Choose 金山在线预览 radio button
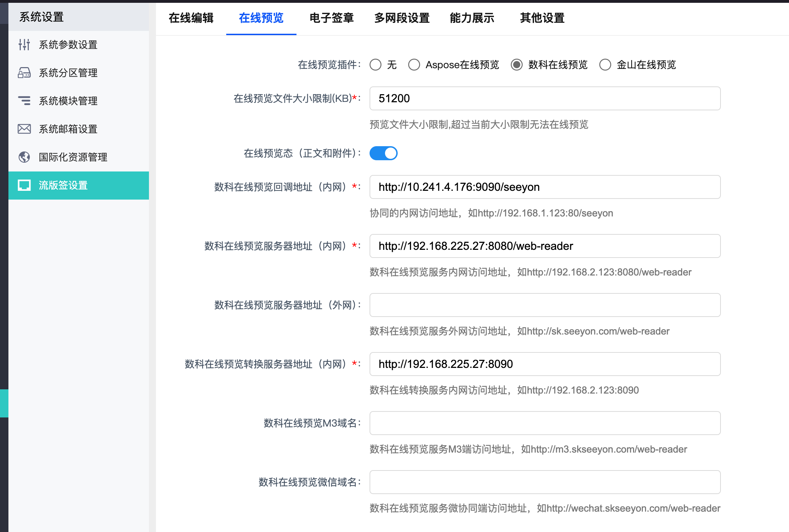The image size is (789, 532). pos(605,65)
